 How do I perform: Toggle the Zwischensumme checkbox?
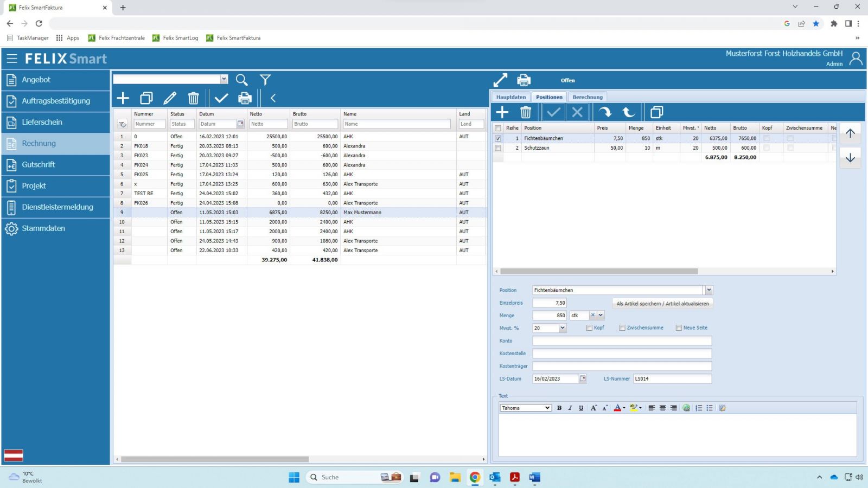point(622,328)
